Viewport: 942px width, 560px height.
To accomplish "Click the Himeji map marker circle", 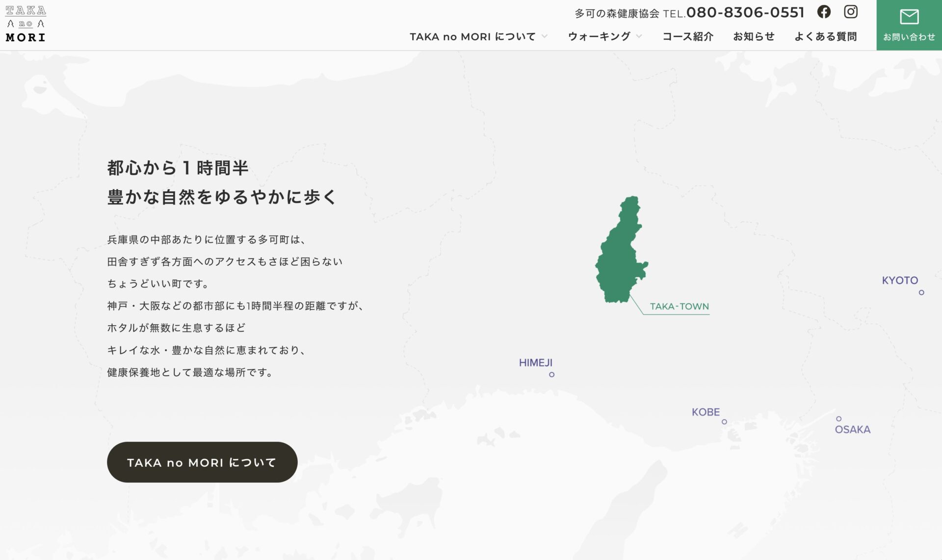I will [552, 375].
